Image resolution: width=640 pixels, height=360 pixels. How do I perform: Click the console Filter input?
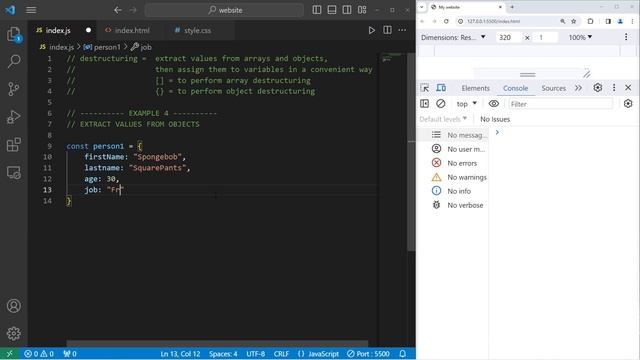560,104
